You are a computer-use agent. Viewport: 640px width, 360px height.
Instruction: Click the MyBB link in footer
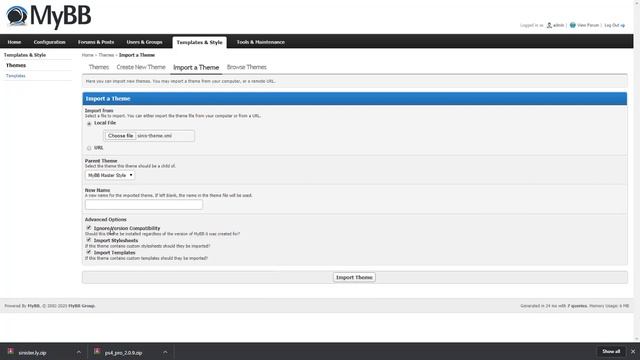[x=33, y=306]
